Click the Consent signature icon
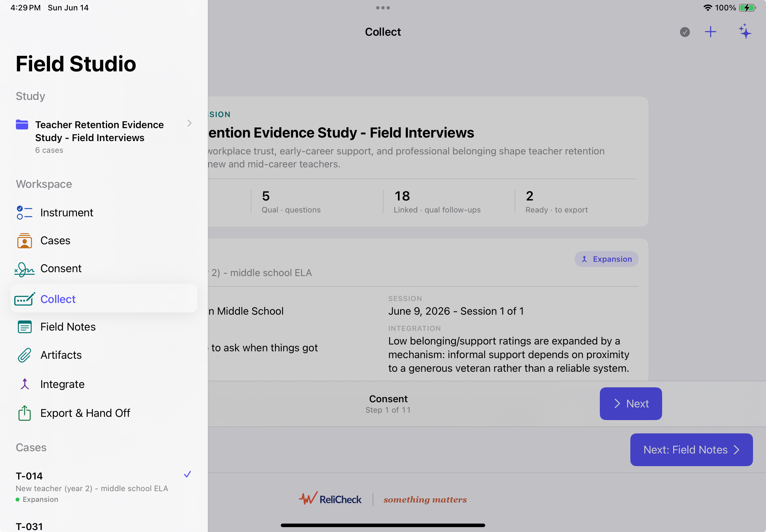This screenshot has width=766, height=532. [24, 269]
